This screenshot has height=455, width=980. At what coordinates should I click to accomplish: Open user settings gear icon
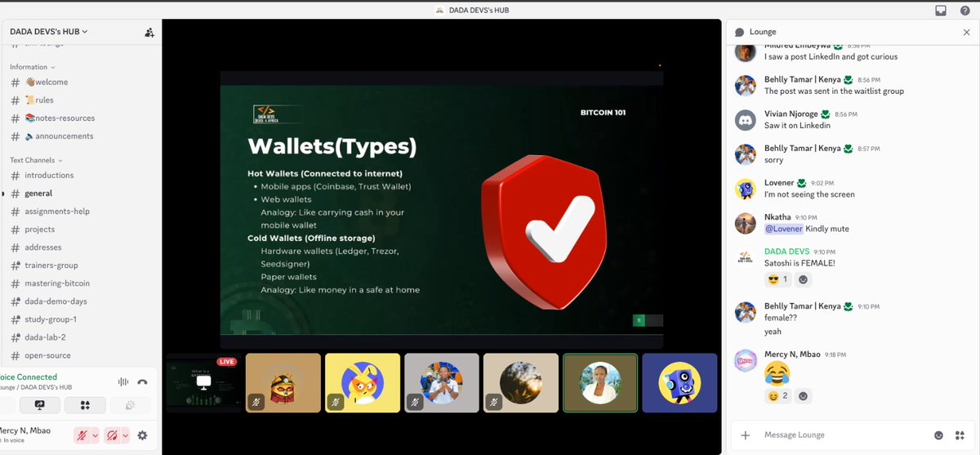[142, 435]
